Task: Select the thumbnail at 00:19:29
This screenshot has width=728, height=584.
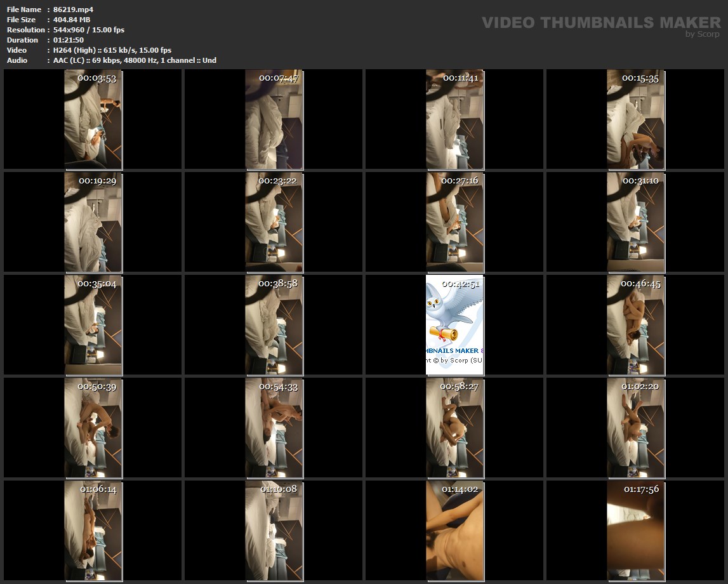Action: pyautogui.click(x=93, y=222)
